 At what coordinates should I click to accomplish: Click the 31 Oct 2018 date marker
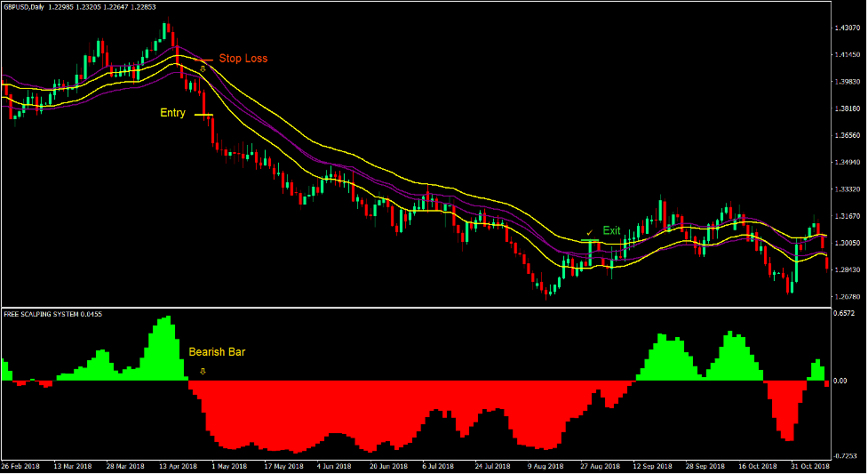(809, 466)
